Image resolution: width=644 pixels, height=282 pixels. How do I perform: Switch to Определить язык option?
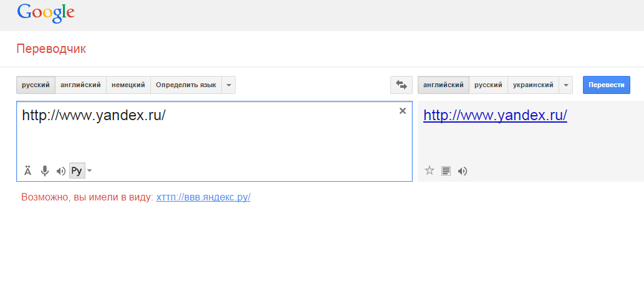186,85
